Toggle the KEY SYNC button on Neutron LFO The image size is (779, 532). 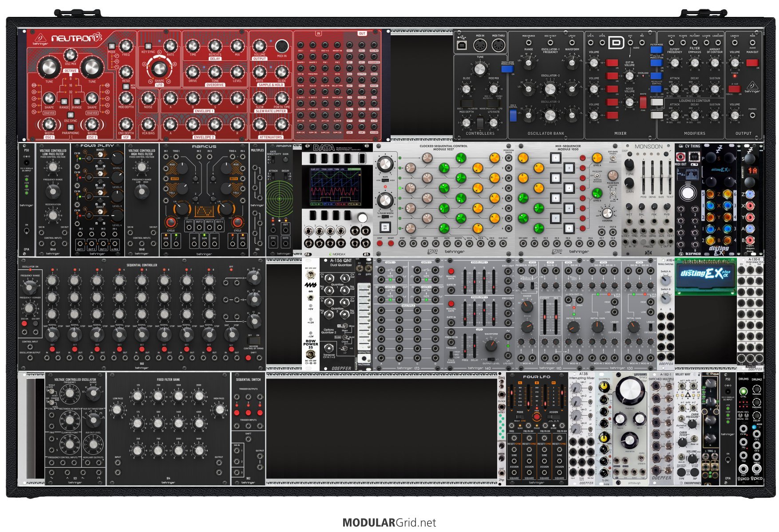[x=148, y=46]
